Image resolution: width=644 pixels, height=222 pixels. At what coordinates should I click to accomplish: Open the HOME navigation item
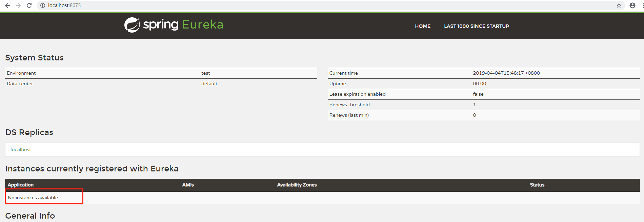423,26
